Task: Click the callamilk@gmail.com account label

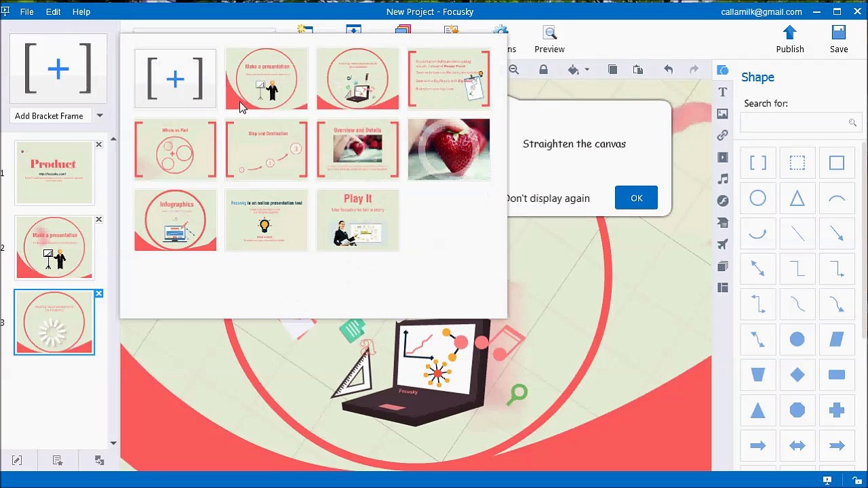Action: 762,12
